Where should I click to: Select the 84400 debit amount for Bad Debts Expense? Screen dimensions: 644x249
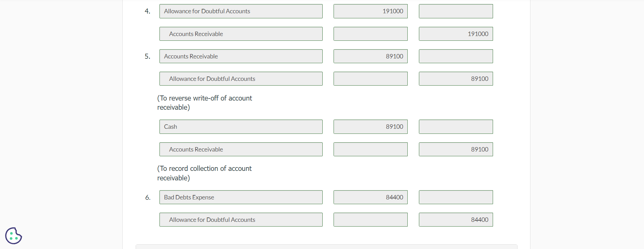click(x=370, y=197)
